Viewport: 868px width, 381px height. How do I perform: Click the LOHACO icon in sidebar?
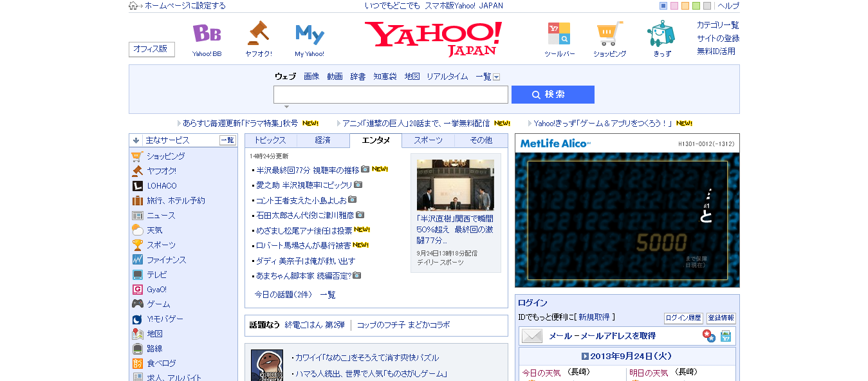click(137, 186)
